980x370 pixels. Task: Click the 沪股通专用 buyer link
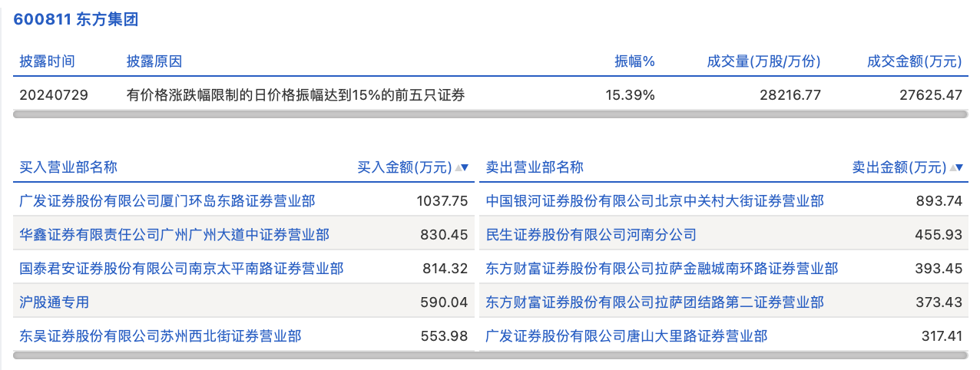click(x=54, y=302)
